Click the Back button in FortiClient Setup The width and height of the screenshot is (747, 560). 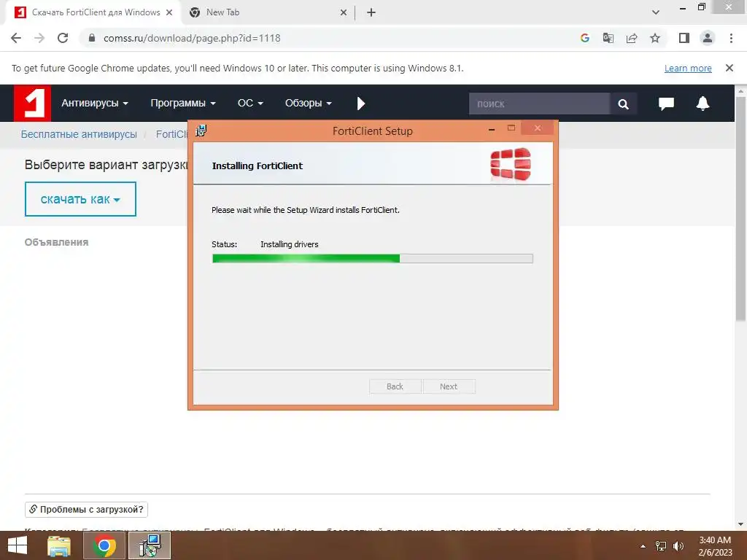395,386
